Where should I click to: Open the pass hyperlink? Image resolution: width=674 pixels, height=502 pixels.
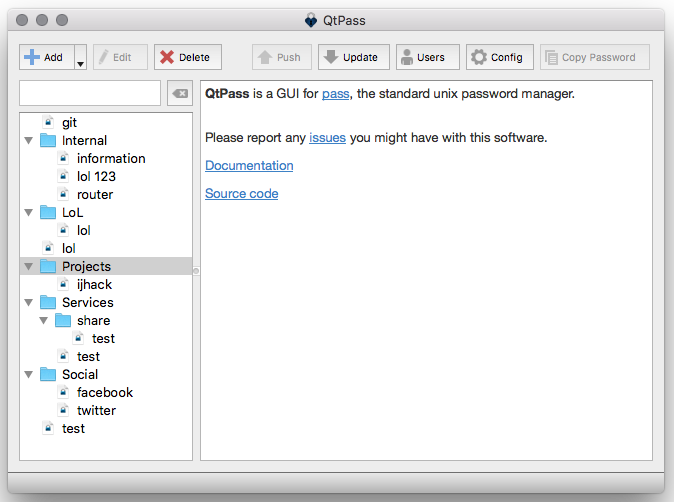(x=335, y=94)
